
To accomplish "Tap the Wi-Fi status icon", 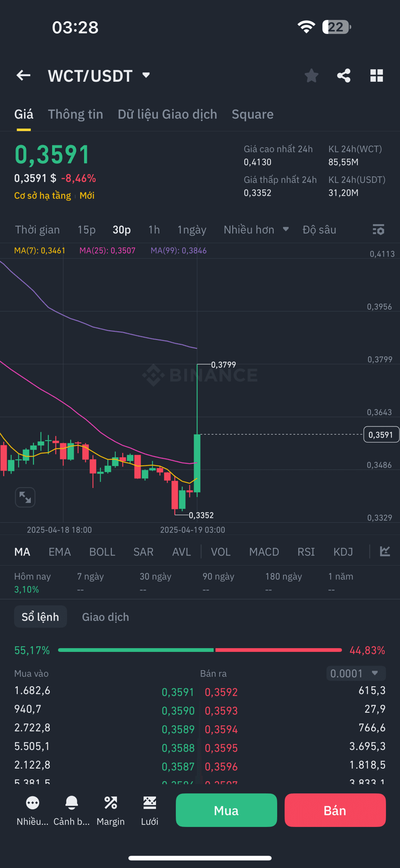I will click(306, 27).
